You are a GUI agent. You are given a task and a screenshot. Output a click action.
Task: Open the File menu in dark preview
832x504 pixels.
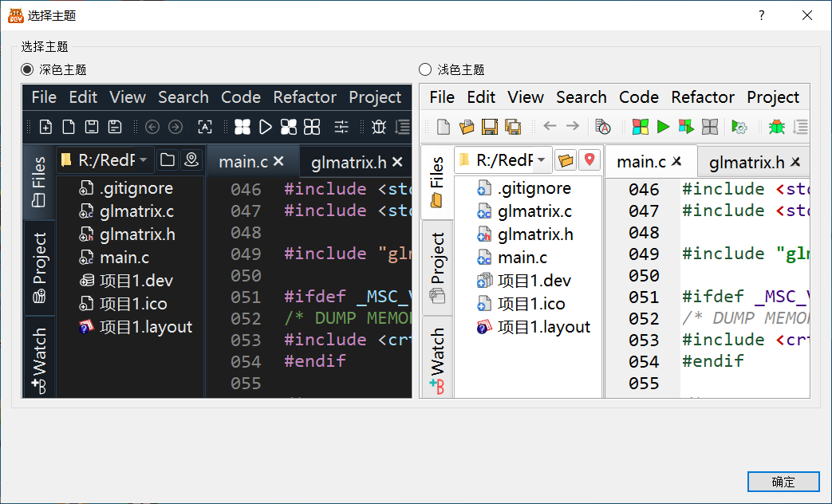point(44,97)
